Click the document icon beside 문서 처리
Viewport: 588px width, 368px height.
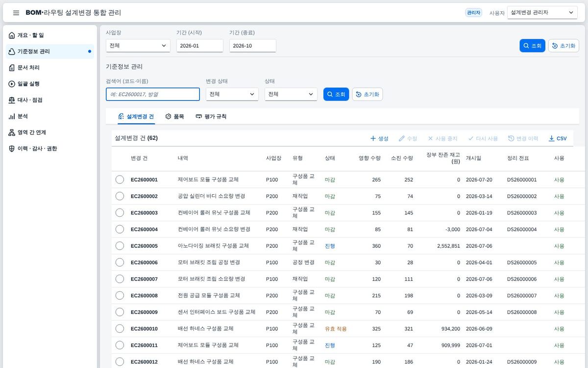pyautogui.click(x=12, y=68)
